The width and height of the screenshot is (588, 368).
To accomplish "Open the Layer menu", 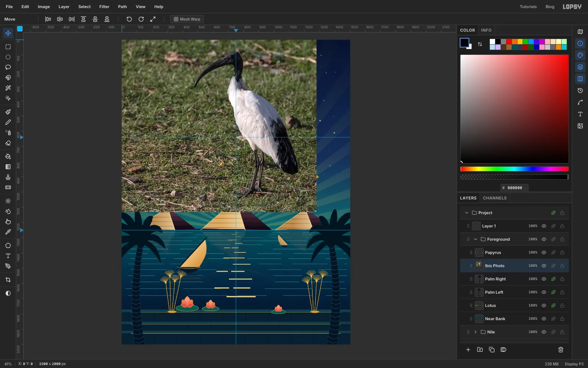I will pos(64,7).
